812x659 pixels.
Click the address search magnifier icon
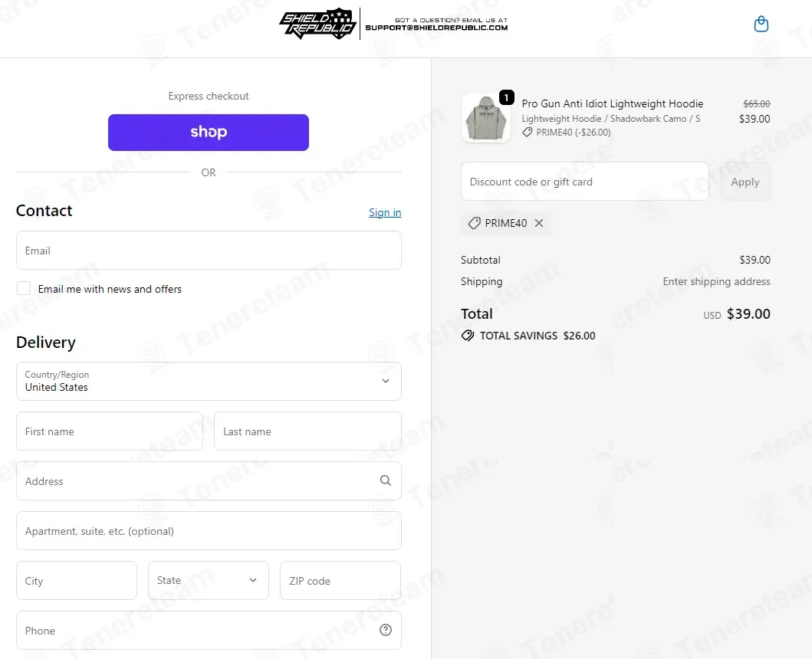[x=385, y=480]
